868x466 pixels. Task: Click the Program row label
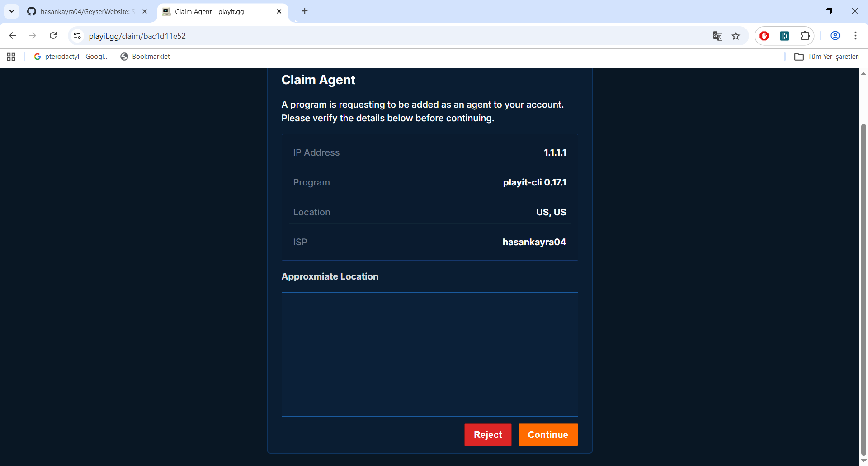(311, 182)
